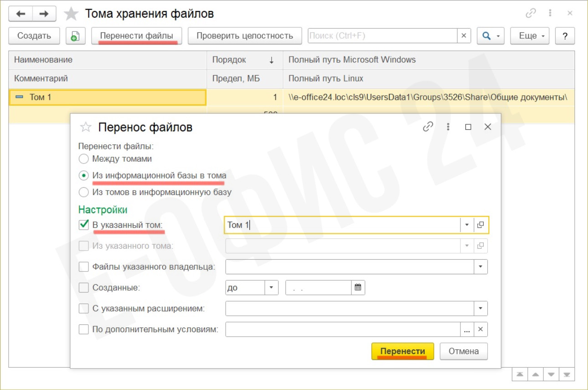Select the Между томами radio option
The height and width of the screenshot is (390, 588).
coord(83,159)
